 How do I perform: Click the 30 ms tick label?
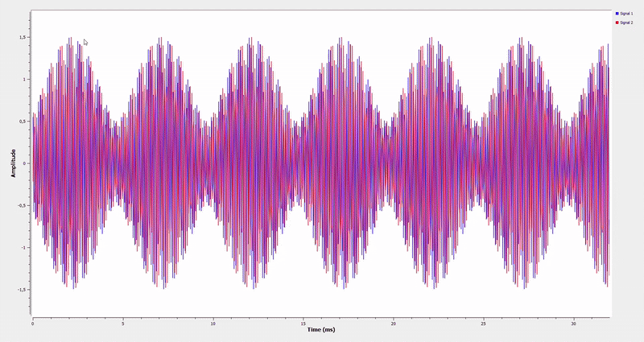(573, 323)
